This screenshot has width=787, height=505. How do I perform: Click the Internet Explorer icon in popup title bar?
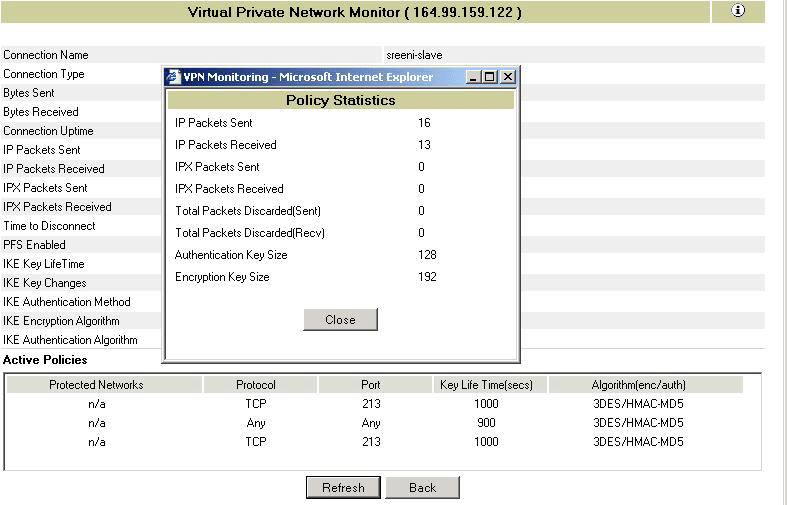point(173,77)
